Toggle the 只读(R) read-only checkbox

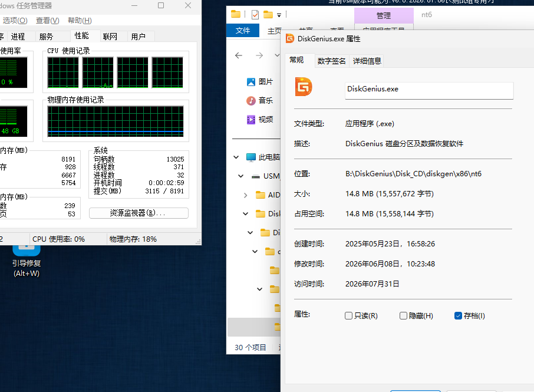pos(348,316)
